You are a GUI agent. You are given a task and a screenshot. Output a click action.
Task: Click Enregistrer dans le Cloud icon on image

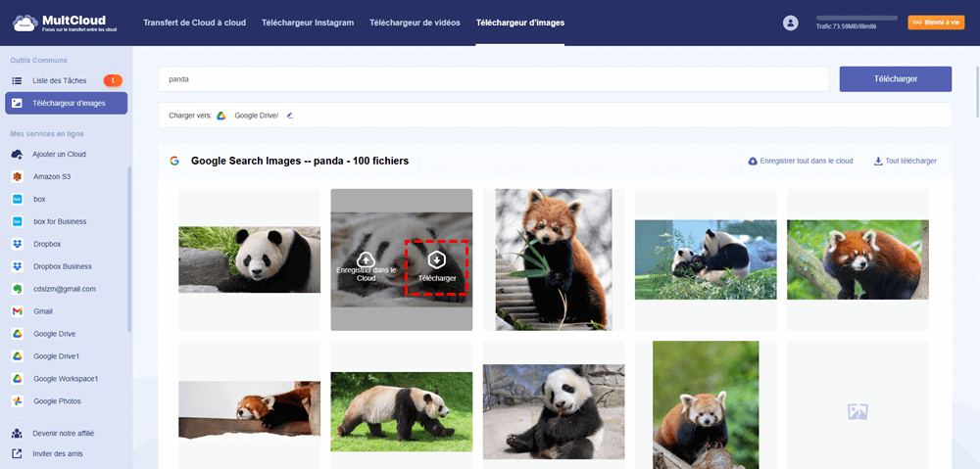tap(366, 258)
